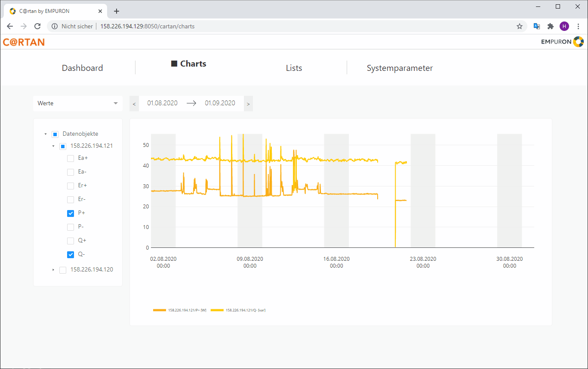The image size is (588, 369).
Task: Enable the P- checkbox
Action: click(x=71, y=227)
